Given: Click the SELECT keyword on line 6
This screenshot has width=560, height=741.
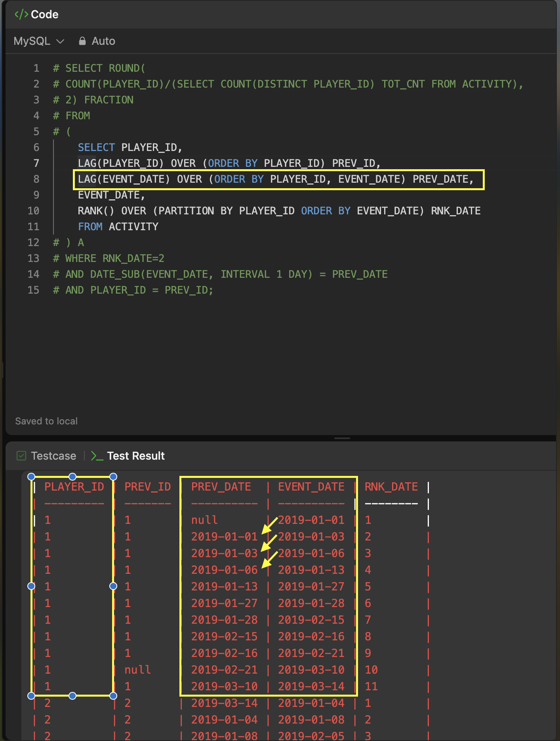Looking at the screenshot, I should tap(96, 147).
